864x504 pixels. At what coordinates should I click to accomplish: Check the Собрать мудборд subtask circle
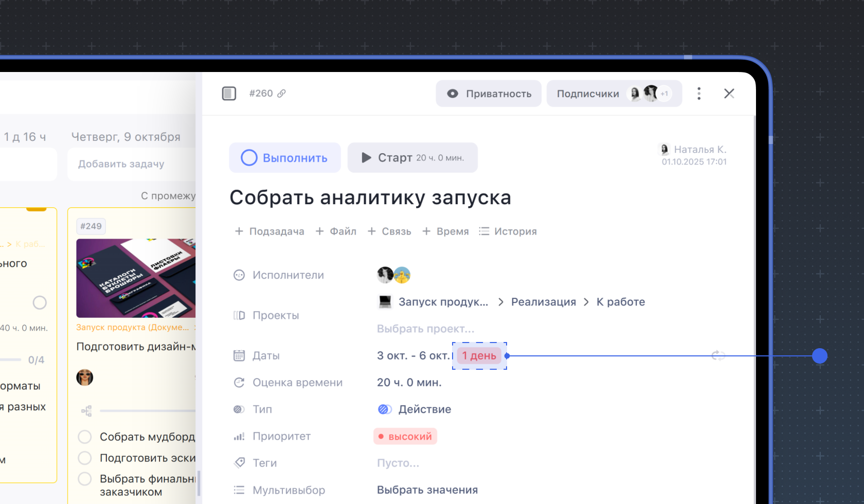tap(85, 437)
